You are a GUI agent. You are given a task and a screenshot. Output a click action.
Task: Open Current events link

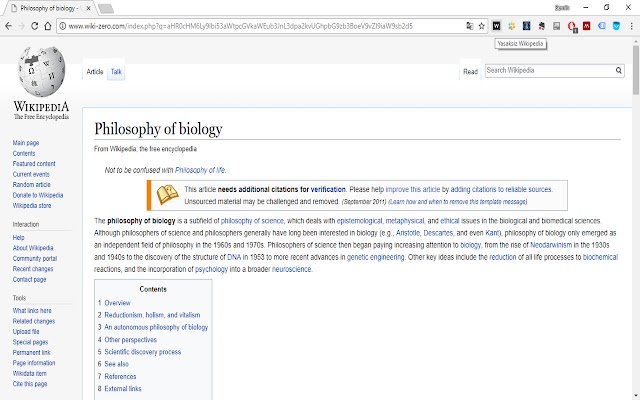pyautogui.click(x=31, y=174)
